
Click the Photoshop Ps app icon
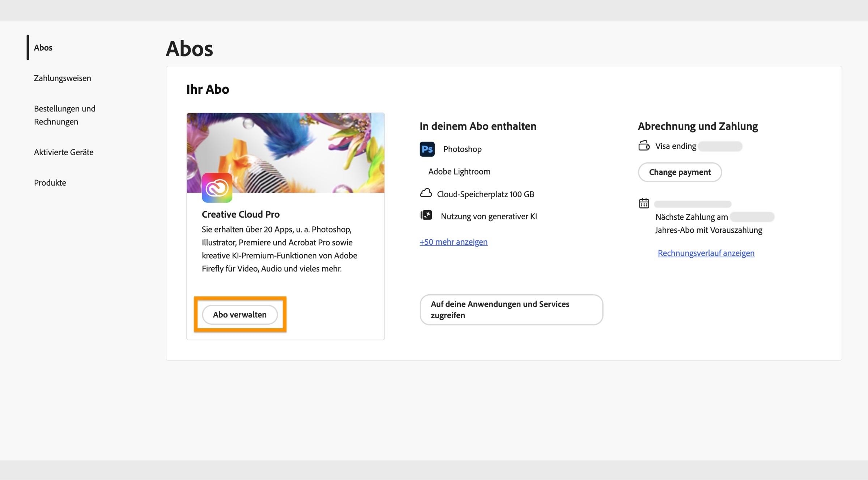pyautogui.click(x=427, y=149)
